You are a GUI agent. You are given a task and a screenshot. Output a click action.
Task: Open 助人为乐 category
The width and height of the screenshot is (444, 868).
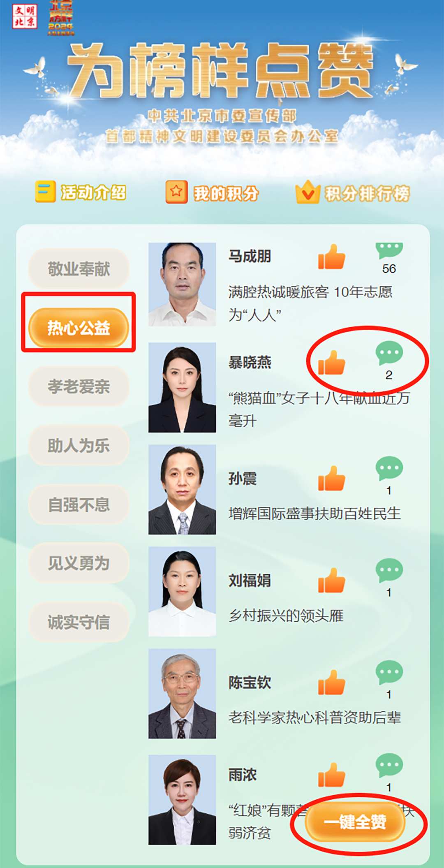(x=79, y=445)
